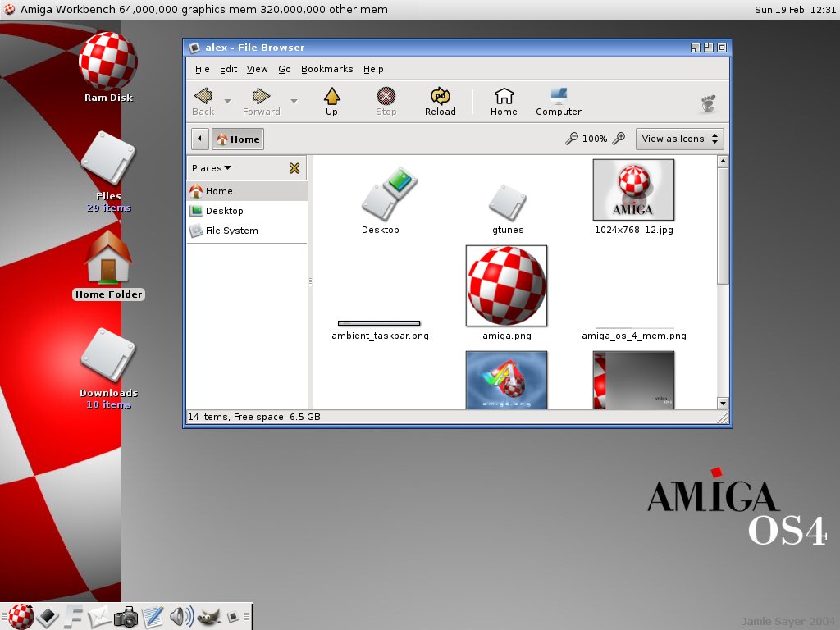Click the clock showing Sun 19 Feb, 12:31
Image resolution: width=840 pixels, height=630 pixels.
[x=794, y=10]
